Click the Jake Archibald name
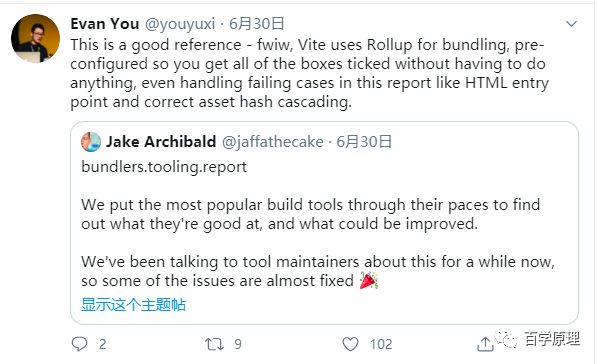598x364 pixels. [x=161, y=142]
